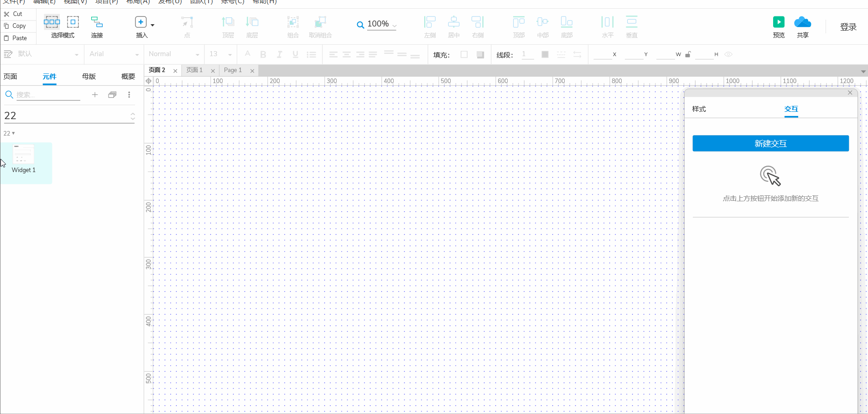Click the X position input field

pos(603,54)
